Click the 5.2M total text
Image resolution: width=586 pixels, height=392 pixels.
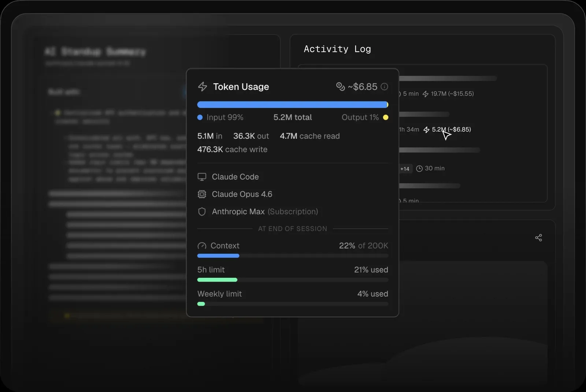(293, 117)
